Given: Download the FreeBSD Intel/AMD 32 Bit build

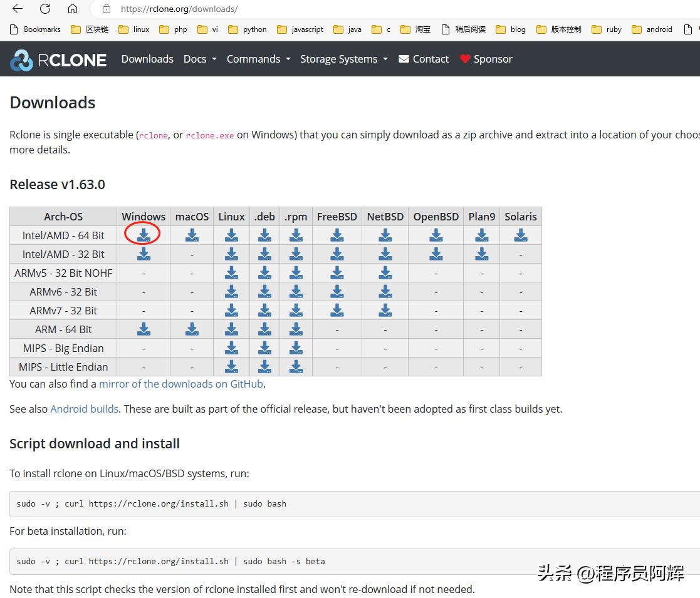Looking at the screenshot, I should 337,254.
